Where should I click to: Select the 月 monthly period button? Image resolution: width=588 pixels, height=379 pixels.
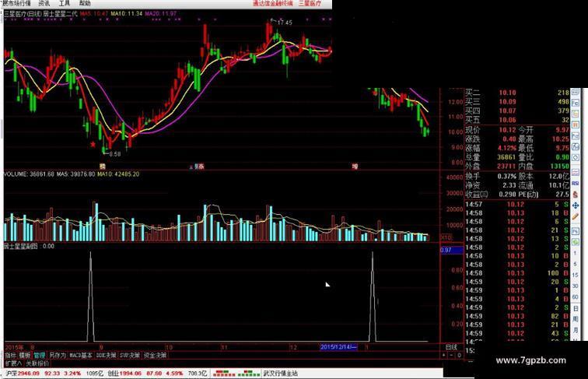click(x=576, y=330)
